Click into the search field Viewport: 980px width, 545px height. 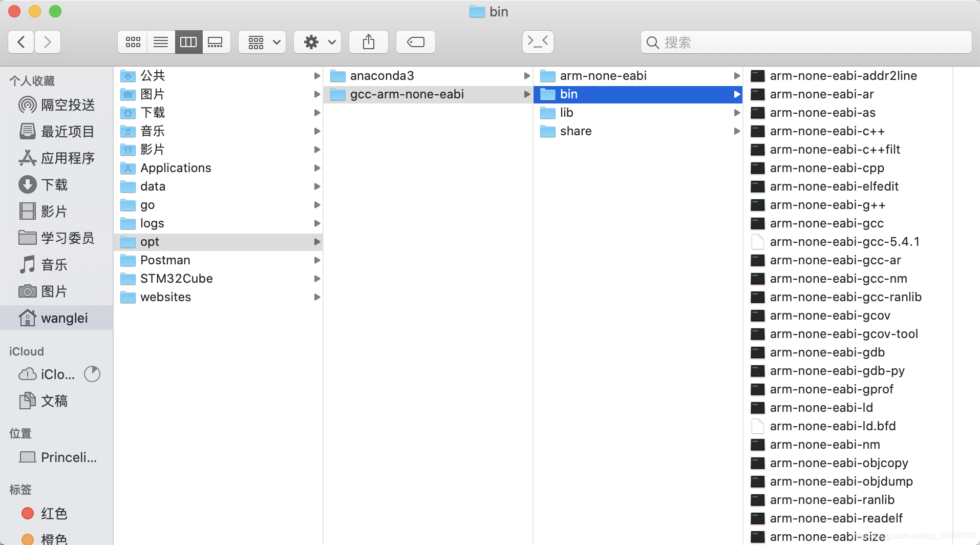(806, 42)
